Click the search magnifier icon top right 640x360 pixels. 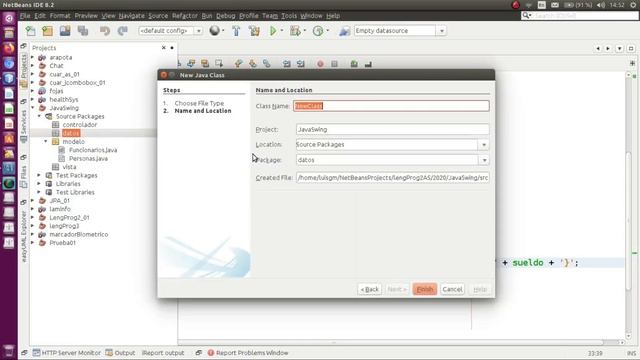[527, 16]
